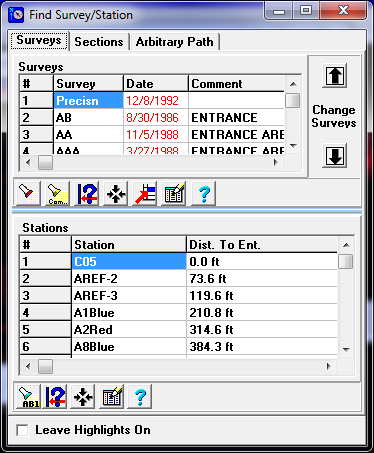This screenshot has width=374, height=453.
Task: Click the highlight survey flashlight icon
Action: (28, 194)
